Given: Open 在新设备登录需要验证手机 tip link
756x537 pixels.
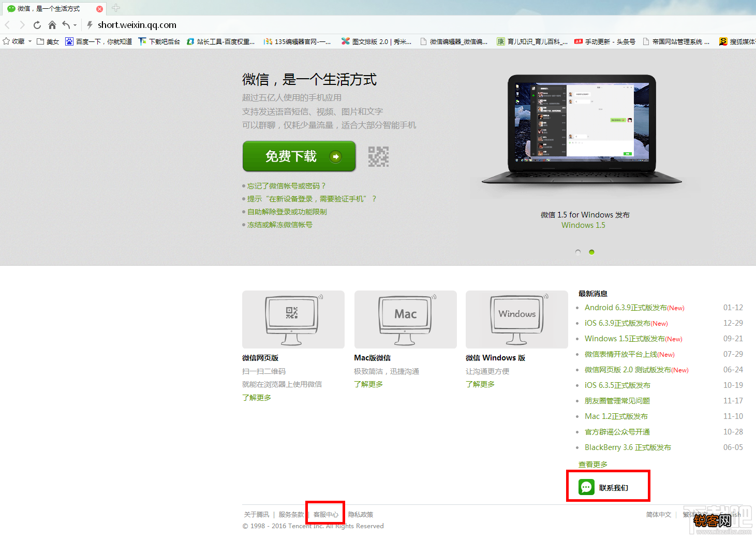Looking at the screenshot, I should pos(312,199).
